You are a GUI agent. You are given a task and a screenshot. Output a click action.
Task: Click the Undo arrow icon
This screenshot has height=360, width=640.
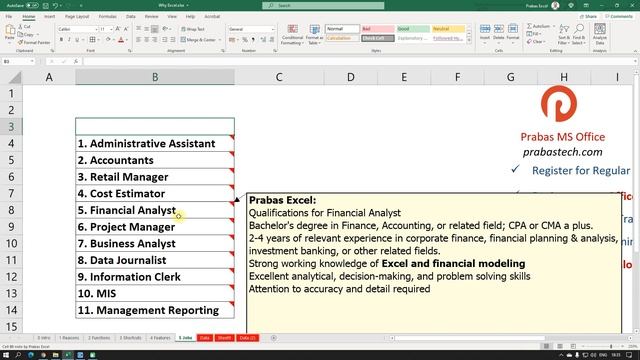coord(55,6)
